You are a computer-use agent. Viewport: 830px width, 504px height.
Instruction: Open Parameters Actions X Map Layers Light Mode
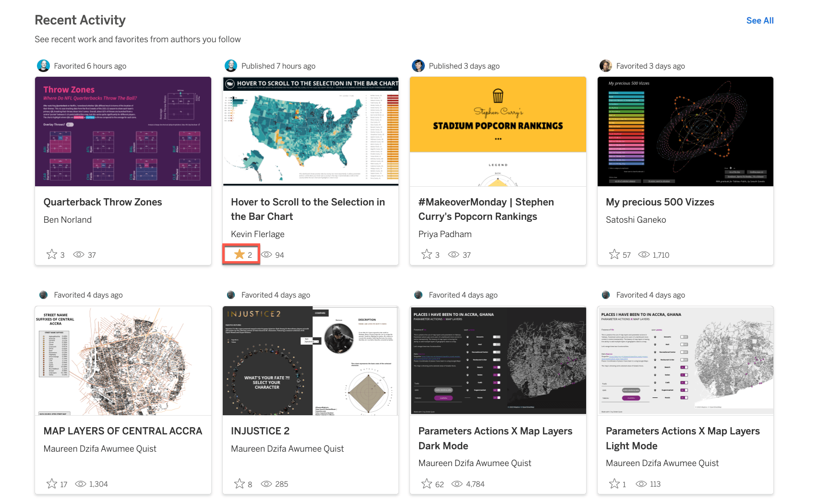[x=682, y=438]
